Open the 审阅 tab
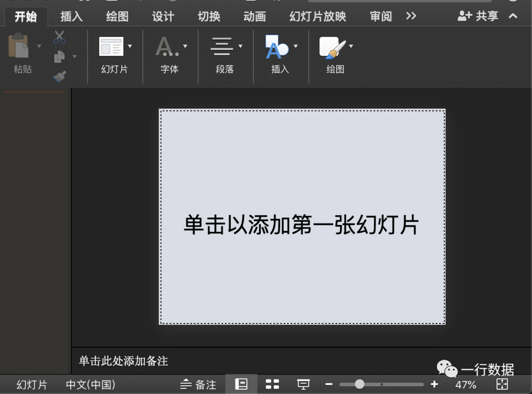This screenshot has width=532, height=394. coord(381,16)
